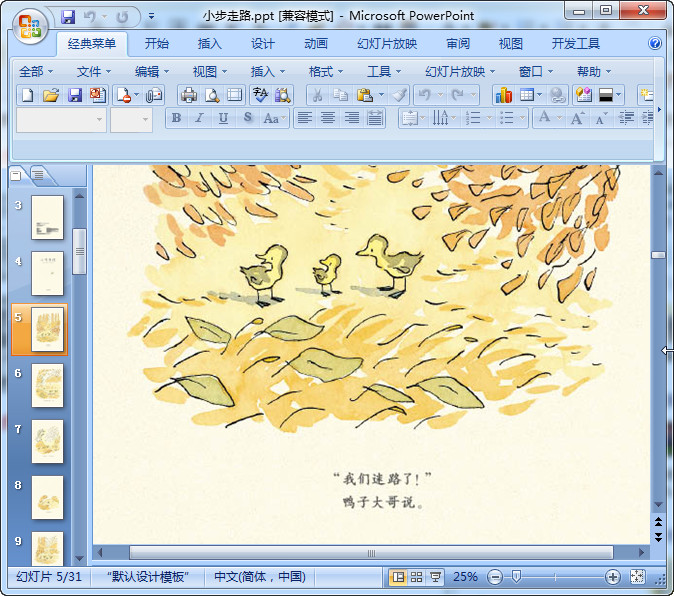The width and height of the screenshot is (674, 596).
Task: Click the Office button orb
Action: 30,27
